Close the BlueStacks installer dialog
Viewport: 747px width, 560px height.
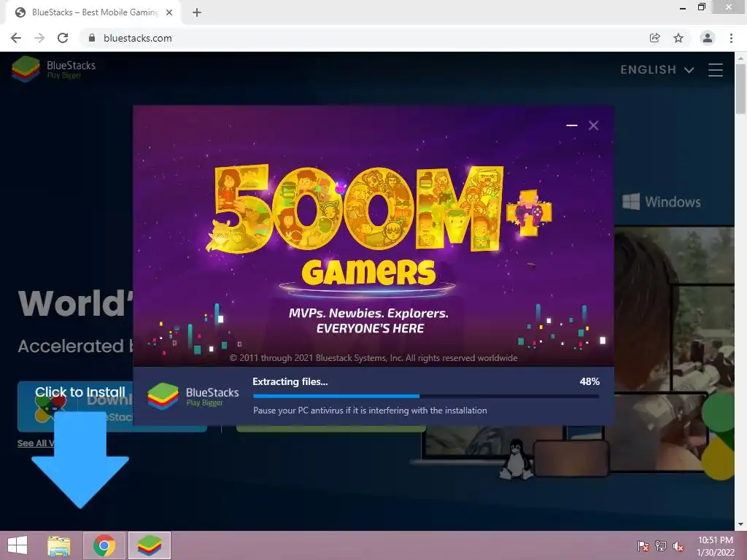click(594, 125)
